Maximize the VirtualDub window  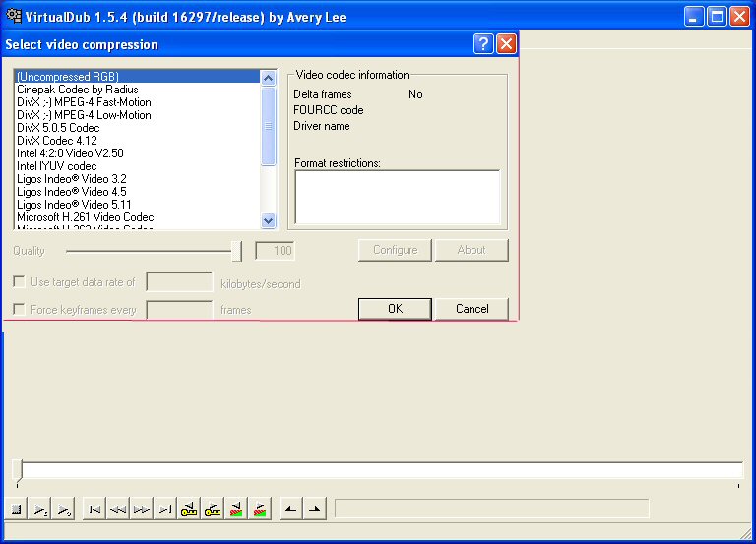tap(717, 17)
